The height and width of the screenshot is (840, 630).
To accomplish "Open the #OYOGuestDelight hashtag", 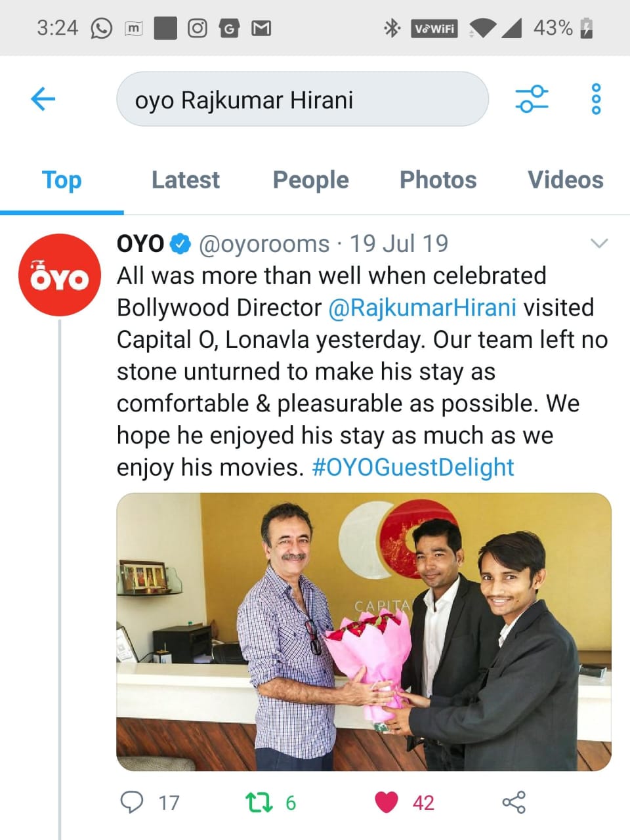I will (413, 467).
